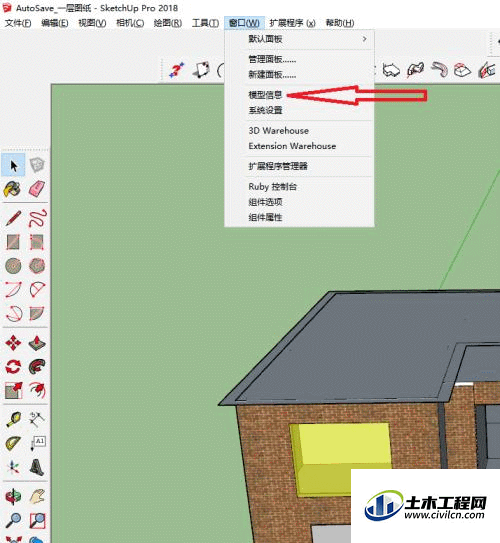Open the 相机(C) menu
The height and width of the screenshot is (543, 500).
130,23
